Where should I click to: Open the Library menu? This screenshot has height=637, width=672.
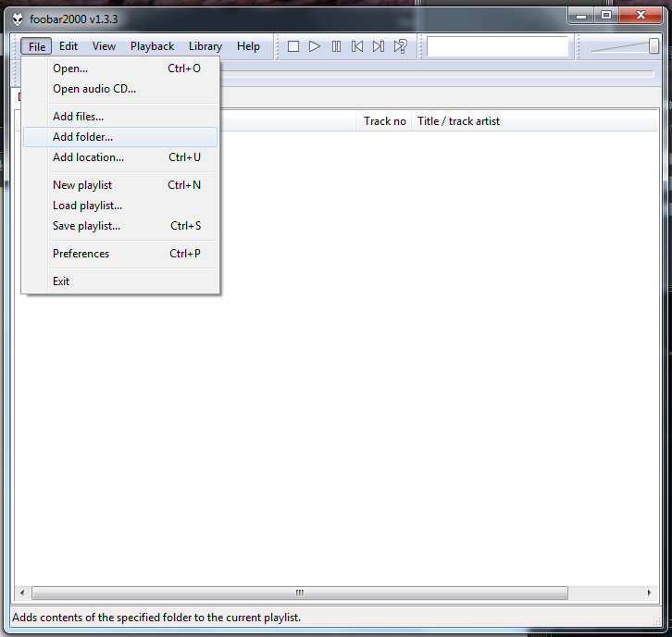tap(205, 46)
